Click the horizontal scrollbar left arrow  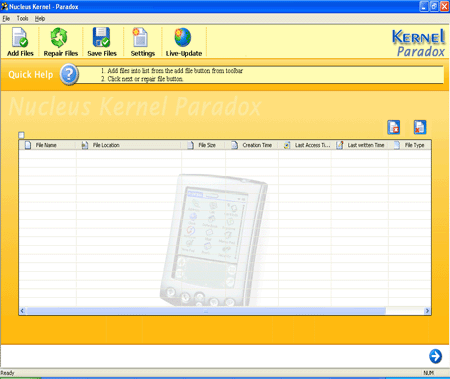coord(22,311)
